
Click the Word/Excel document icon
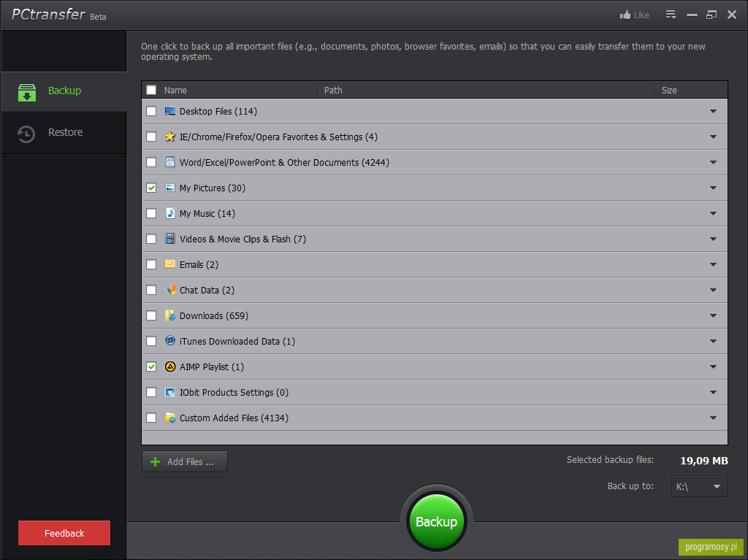(169, 162)
